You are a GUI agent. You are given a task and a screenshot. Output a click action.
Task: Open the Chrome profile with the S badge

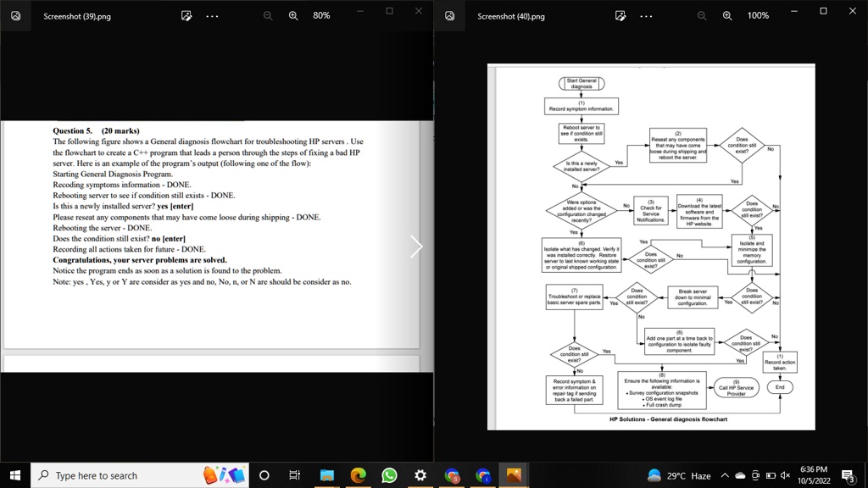click(451, 475)
